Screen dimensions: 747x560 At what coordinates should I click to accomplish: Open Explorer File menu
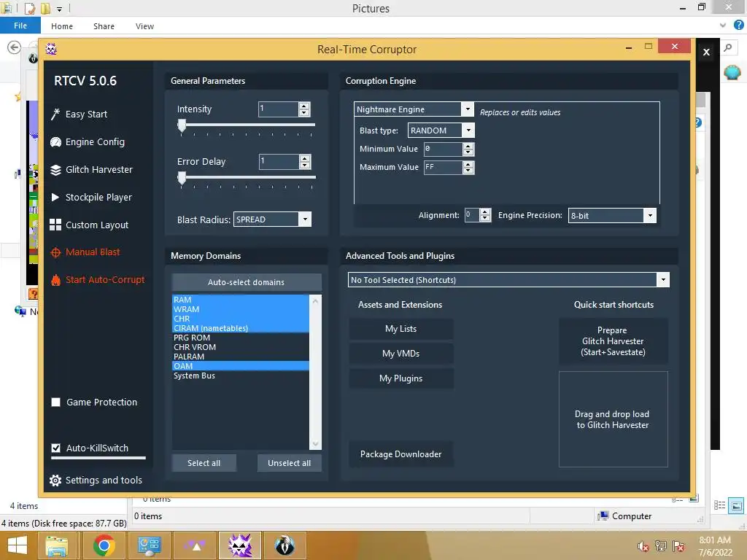(20, 26)
